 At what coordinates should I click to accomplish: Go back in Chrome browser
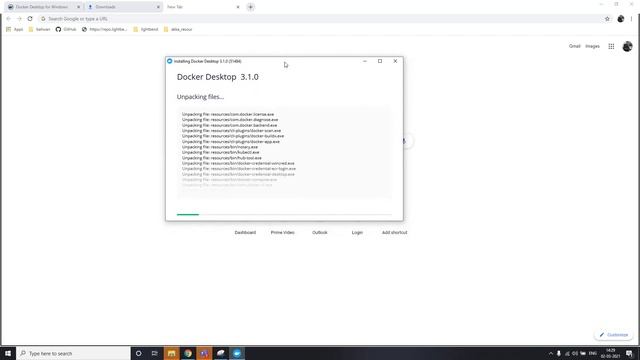click(x=9, y=19)
